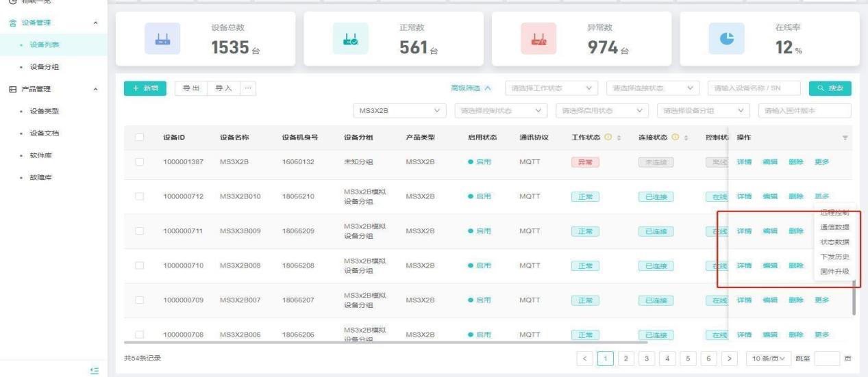
Task: Click the info icon next to 连接状态
Action: click(x=674, y=138)
